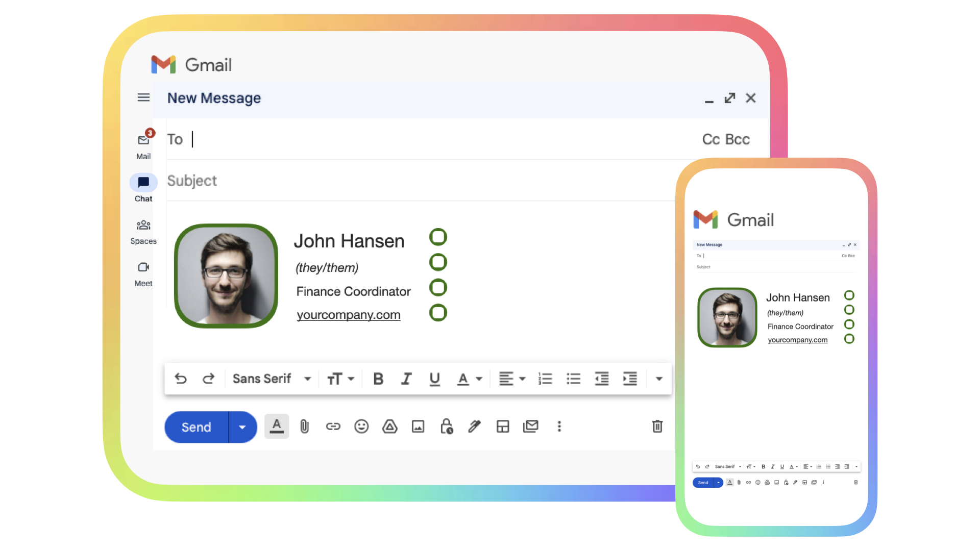Insert a hyperlink
980x551 pixels.
tap(333, 427)
